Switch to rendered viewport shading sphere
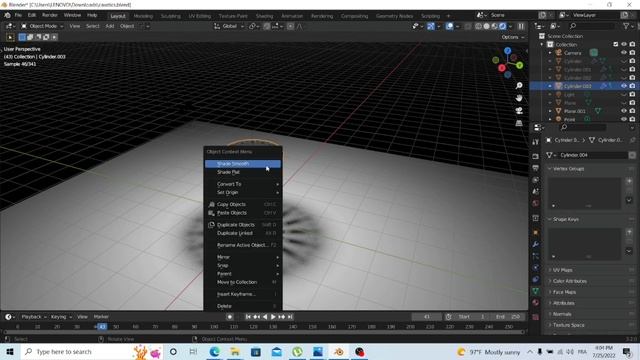Screen dimensions: 640x360 [x=503, y=26]
